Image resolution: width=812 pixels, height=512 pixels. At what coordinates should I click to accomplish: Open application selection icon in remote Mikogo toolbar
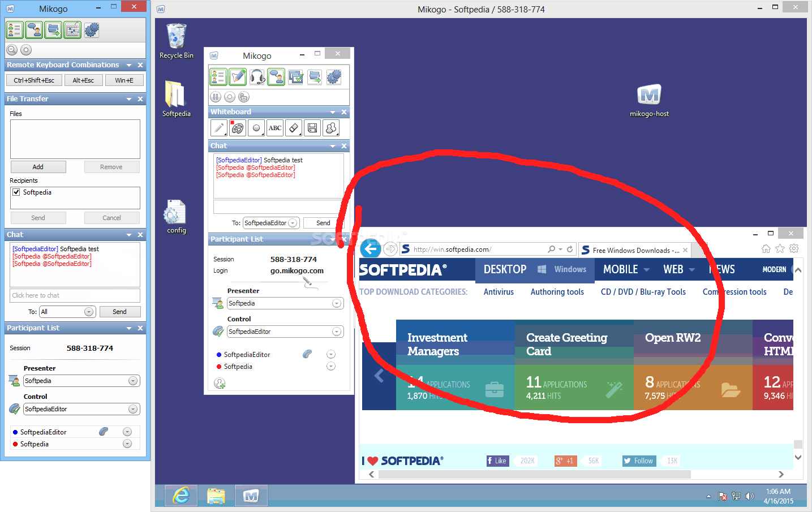[295, 76]
